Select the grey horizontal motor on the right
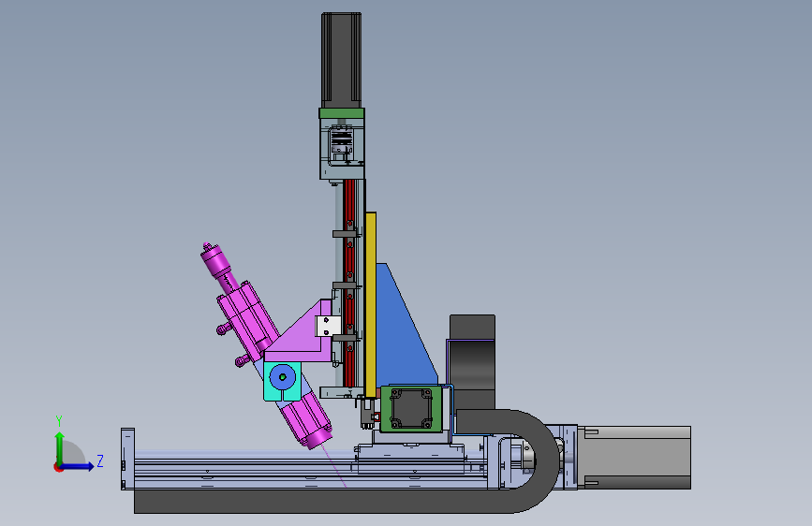Viewport: 812px width, 526px height. (x=634, y=457)
